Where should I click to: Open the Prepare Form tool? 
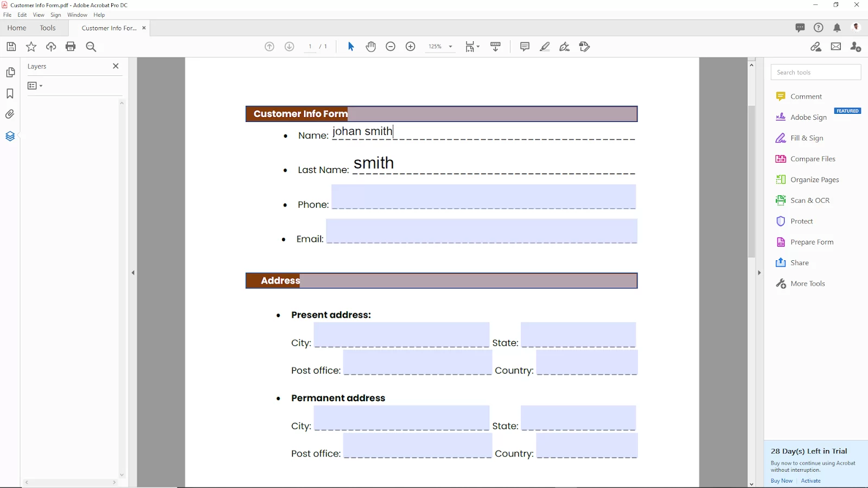805,242
